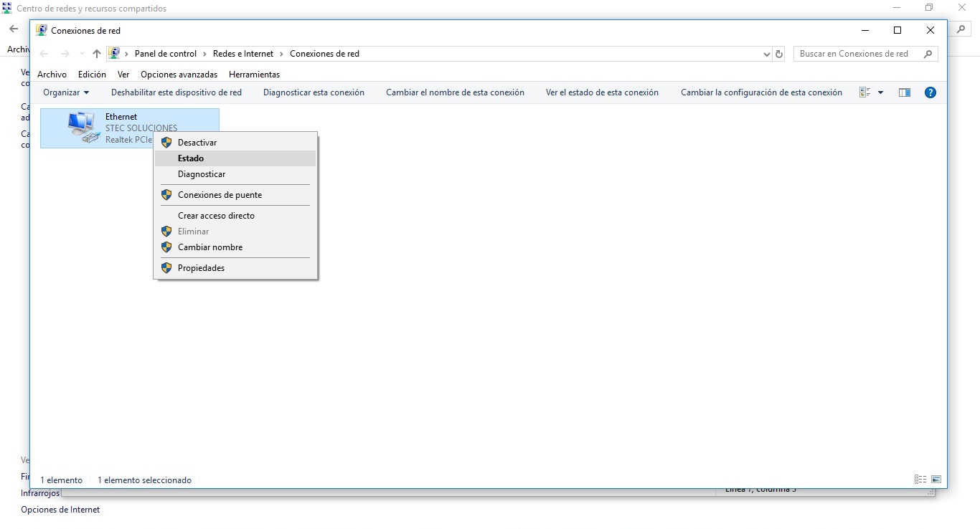Open the Opciones avanzadas menu
The width and height of the screenshot is (980, 529).
pyautogui.click(x=179, y=75)
